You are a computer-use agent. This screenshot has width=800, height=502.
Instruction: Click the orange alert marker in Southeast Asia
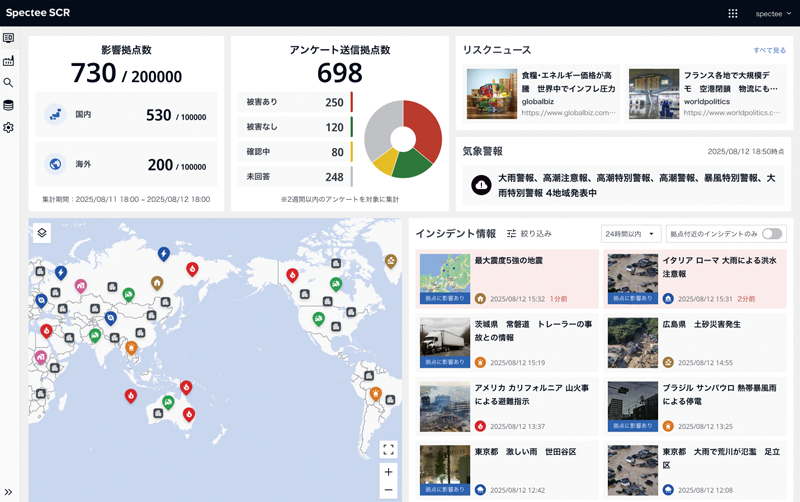(131, 348)
